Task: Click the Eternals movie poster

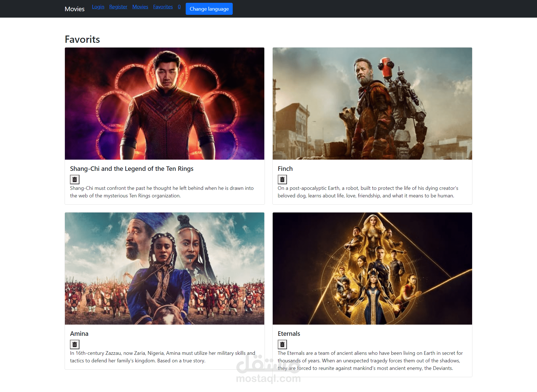Action: pyautogui.click(x=372, y=268)
